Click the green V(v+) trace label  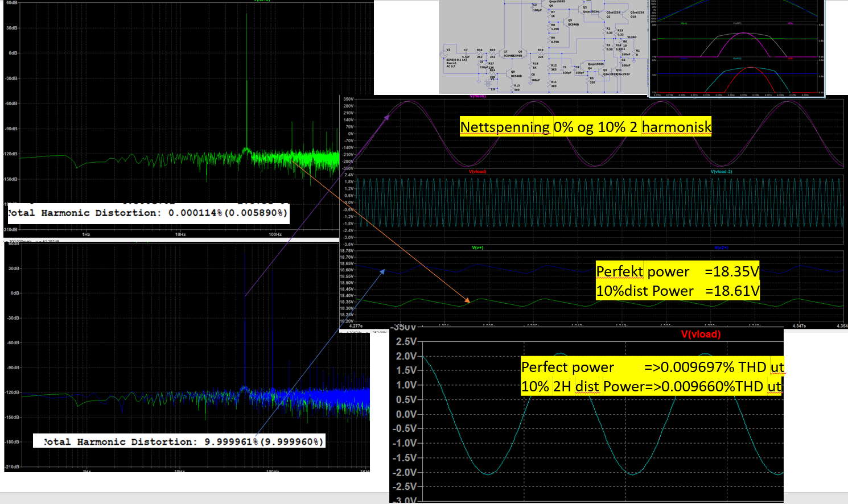pyautogui.click(x=477, y=247)
